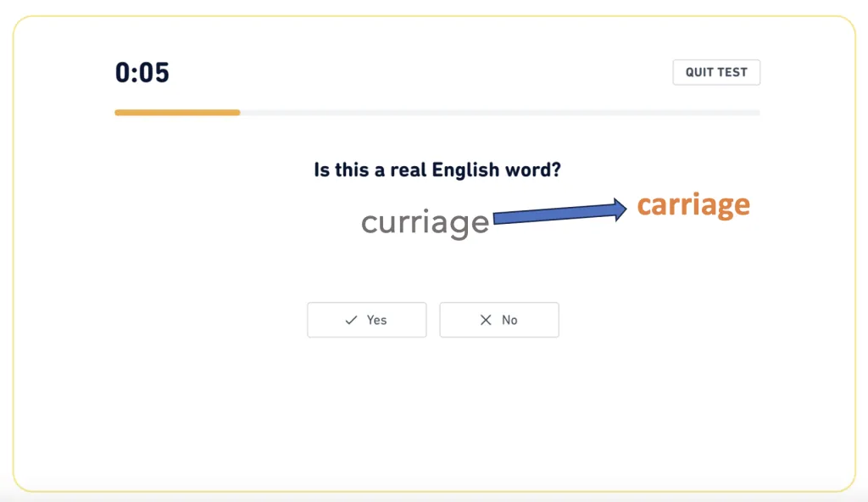The width and height of the screenshot is (868, 502).
Task: Click the checkmark icon inside the Yes button
Action: click(350, 320)
